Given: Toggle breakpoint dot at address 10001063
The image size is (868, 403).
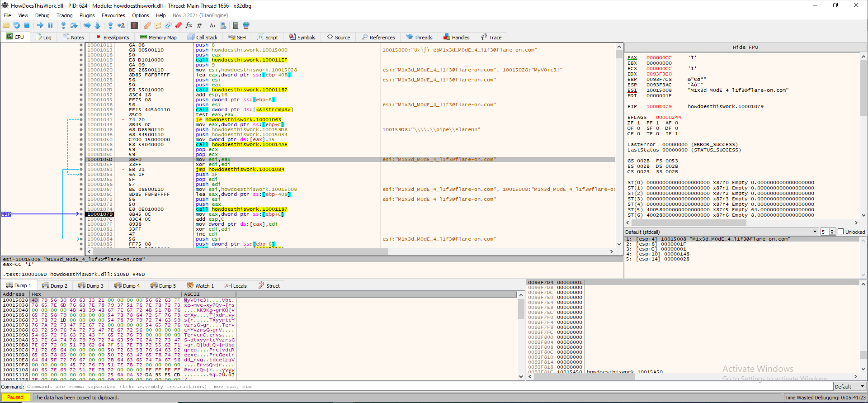Looking at the screenshot, I should (x=81, y=174).
